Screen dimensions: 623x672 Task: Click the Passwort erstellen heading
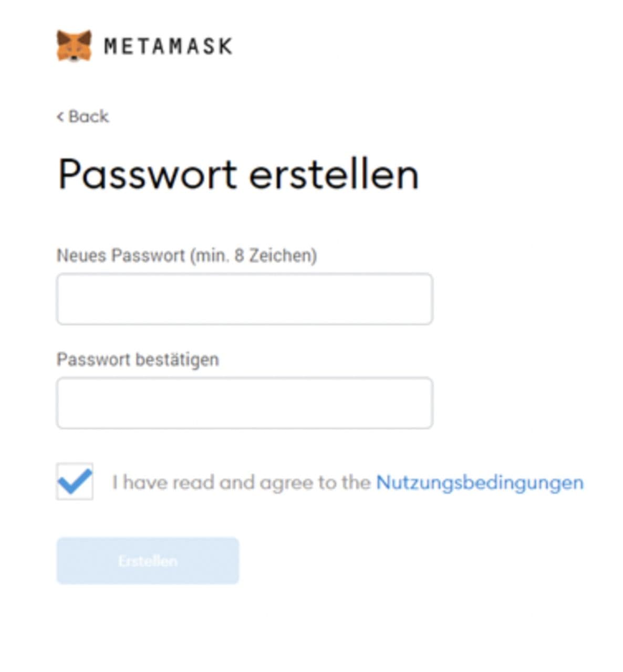(238, 174)
